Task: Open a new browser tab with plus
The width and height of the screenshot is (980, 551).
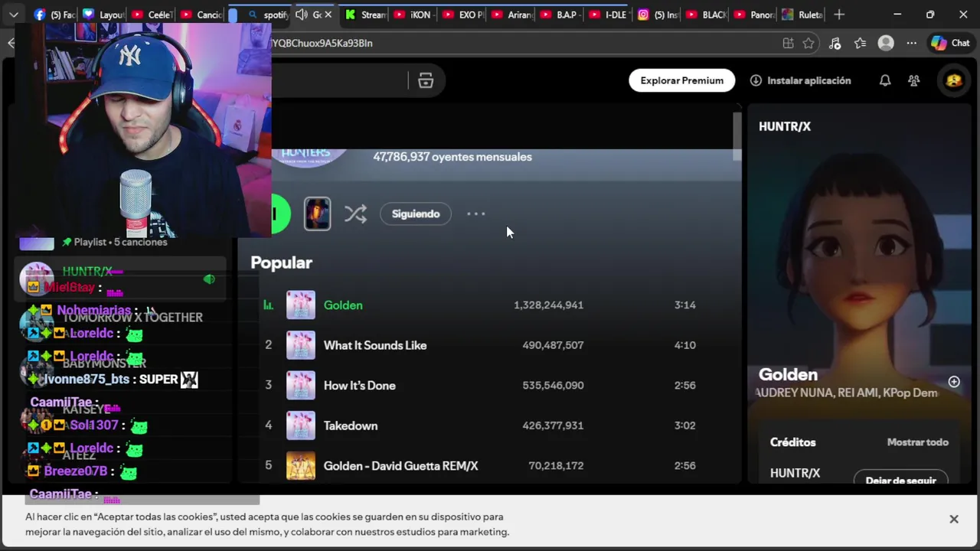Action: [x=839, y=15]
